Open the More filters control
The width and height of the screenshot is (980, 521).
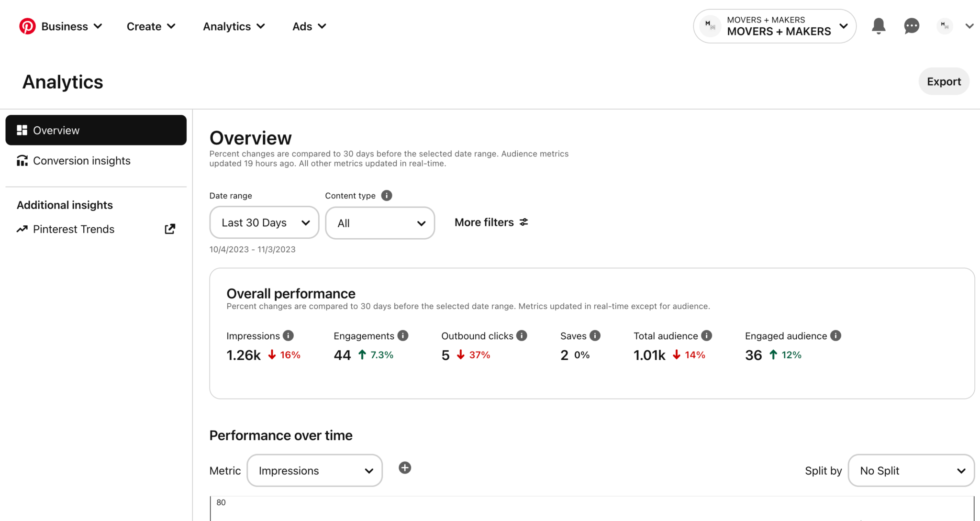(x=490, y=222)
